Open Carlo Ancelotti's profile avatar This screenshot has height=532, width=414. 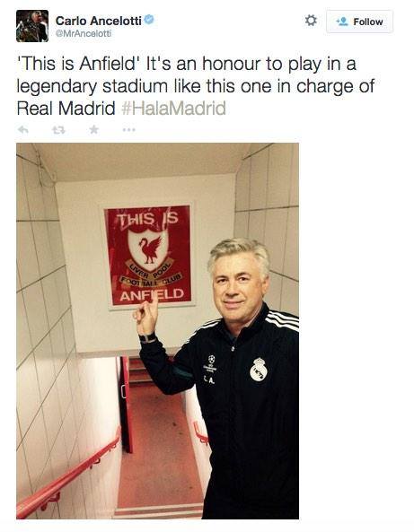click(32, 26)
